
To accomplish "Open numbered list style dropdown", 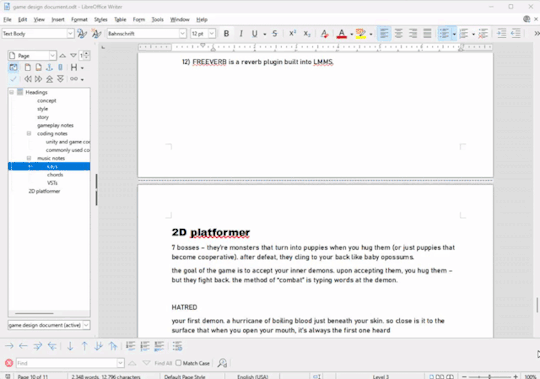I will pyautogui.click(x=474, y=34).
